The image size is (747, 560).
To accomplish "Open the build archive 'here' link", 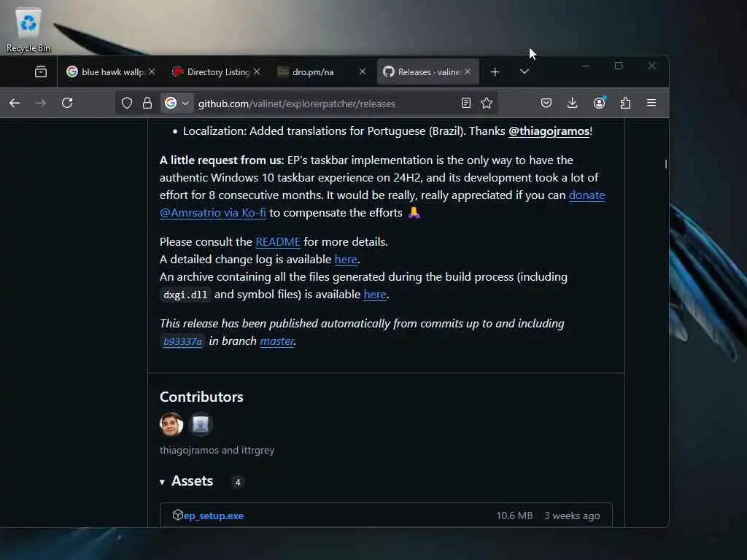I will [375, 295].
